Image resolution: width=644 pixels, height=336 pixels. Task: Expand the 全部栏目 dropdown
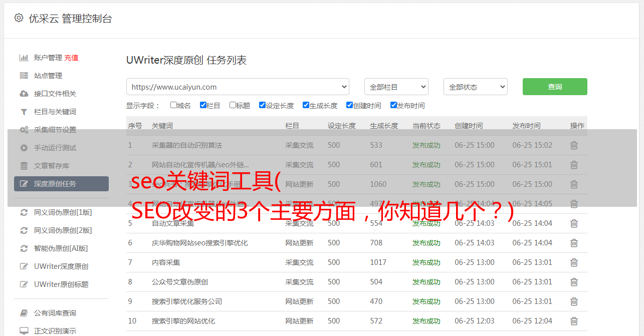tap(396, 87)
